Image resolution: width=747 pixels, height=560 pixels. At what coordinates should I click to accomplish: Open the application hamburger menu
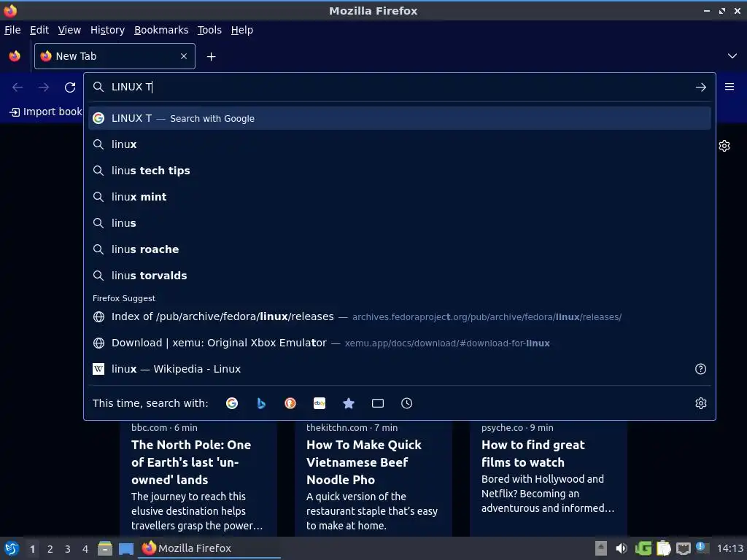point(729,87)
